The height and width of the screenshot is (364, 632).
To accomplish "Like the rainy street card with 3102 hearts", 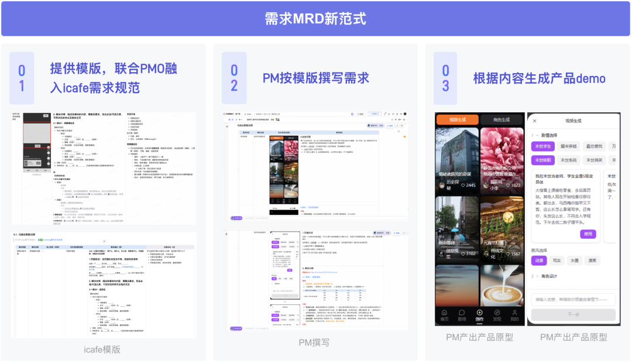I will pos(463,253).
